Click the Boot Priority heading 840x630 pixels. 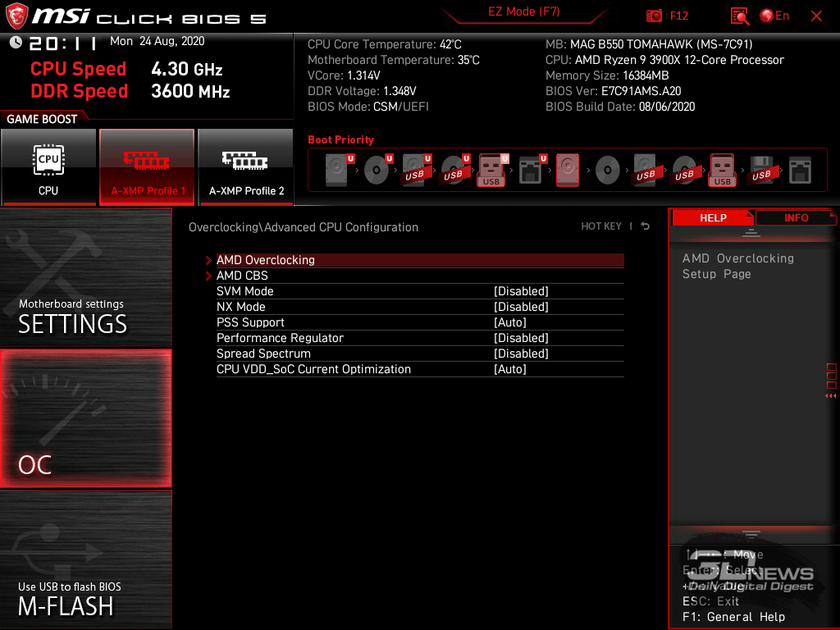[x=340, y=139]
